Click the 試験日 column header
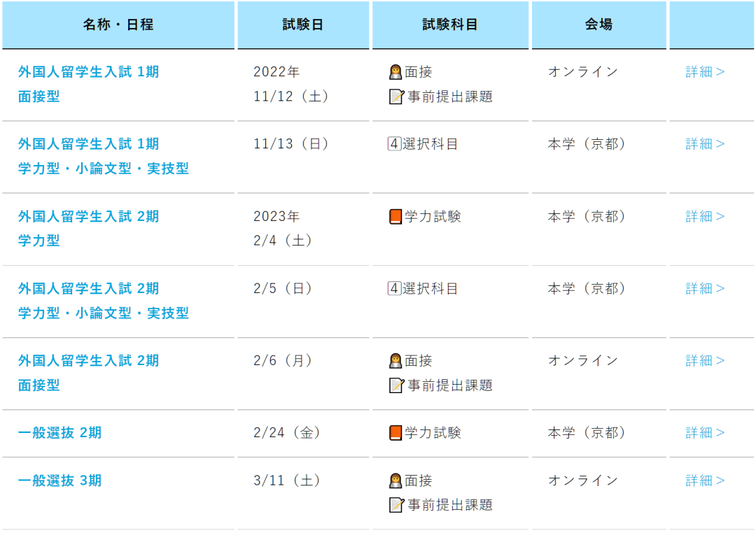The width and height of the screenshot is (756, 533). tap(303, 24)
